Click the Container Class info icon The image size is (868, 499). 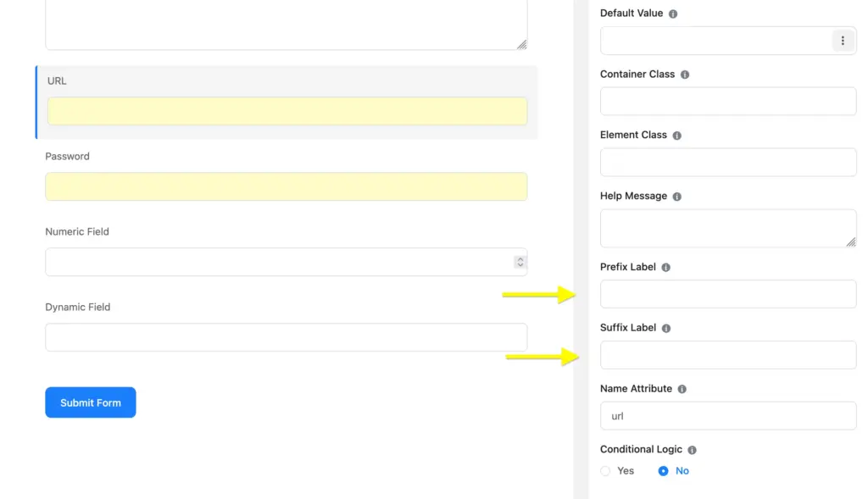tap(683, 74)
